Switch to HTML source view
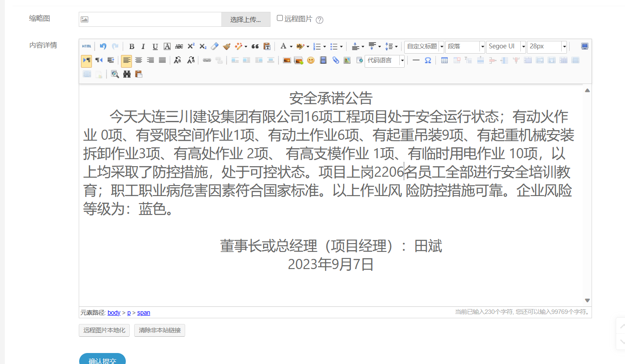The width and height of the screenshot is (625, 364). click(87, 46)
